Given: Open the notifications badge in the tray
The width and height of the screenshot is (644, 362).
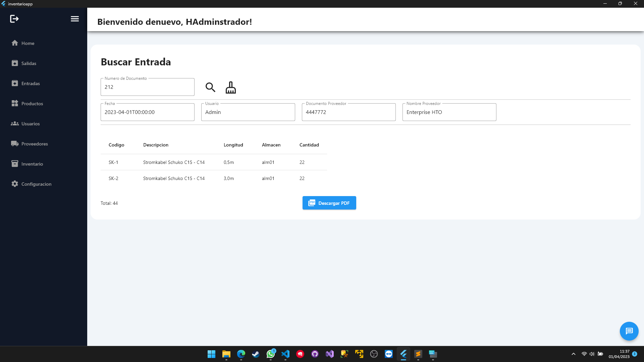Looking at the screenshot, I should (635, 354).
